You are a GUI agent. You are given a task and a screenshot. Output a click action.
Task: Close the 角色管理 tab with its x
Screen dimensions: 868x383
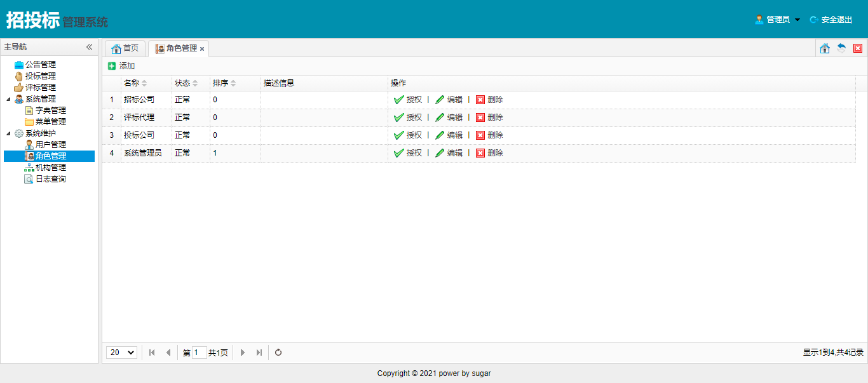(202, 49)
